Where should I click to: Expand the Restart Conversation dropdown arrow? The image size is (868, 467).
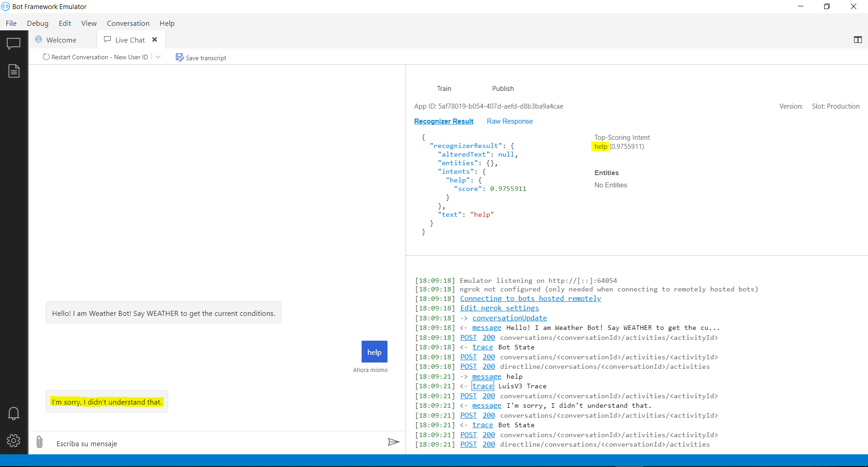click(158, 57)
